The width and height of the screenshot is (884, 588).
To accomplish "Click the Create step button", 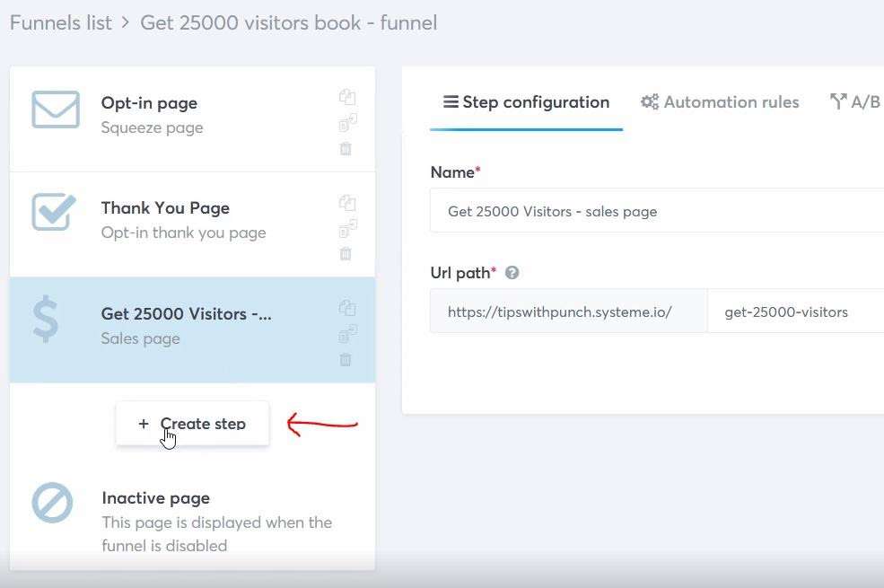I will (192, 424).
